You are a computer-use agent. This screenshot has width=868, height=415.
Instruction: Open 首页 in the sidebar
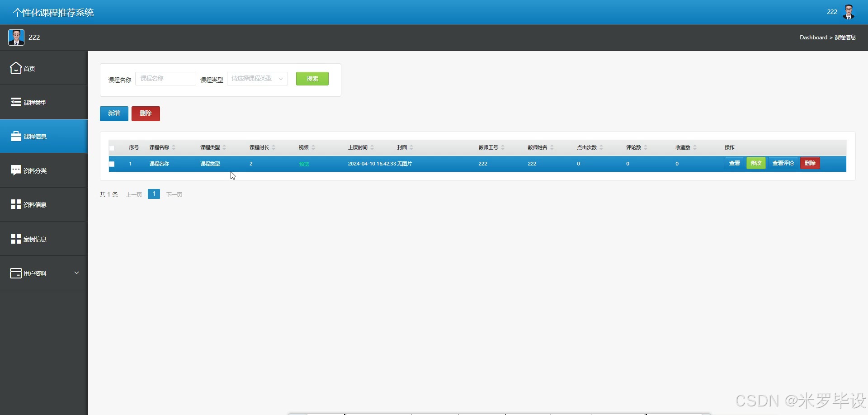coord(43,68)
